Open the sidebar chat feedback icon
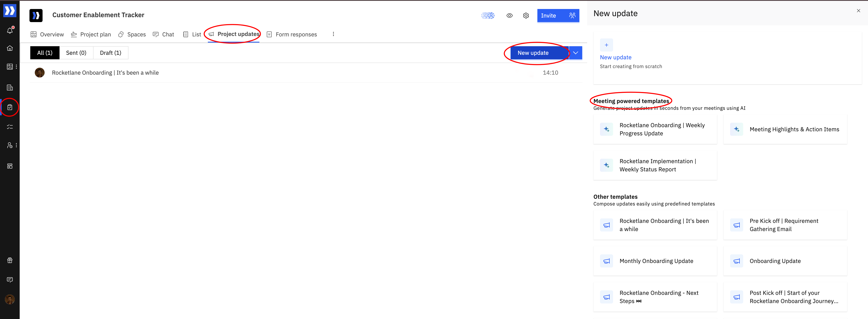Viewport: 868px width, 319px height. [10, 280]
